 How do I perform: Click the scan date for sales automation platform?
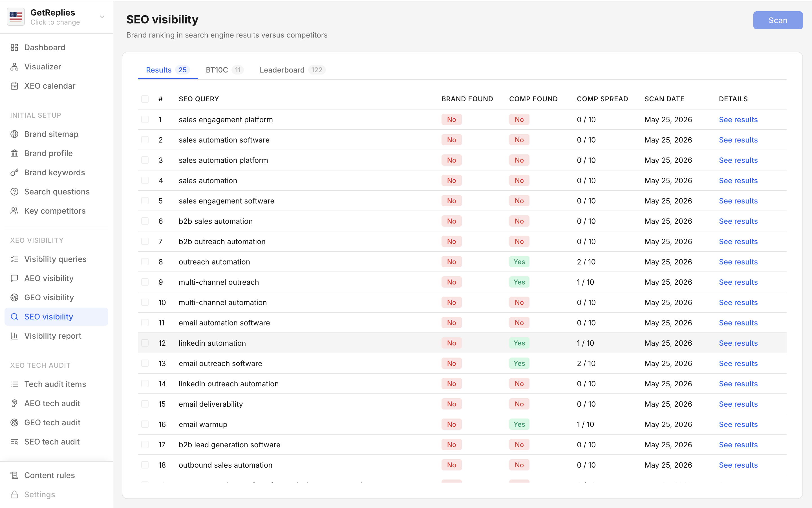pyautogui.click(x=668, y=160)
